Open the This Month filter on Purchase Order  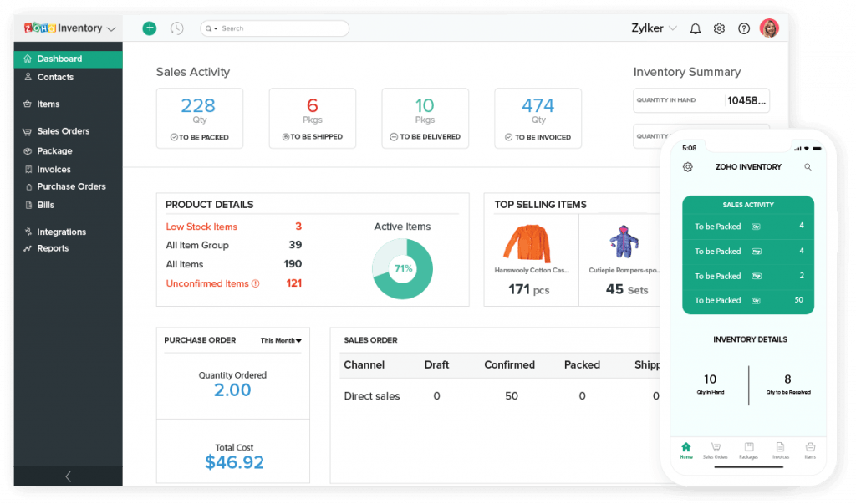[279, 340]
